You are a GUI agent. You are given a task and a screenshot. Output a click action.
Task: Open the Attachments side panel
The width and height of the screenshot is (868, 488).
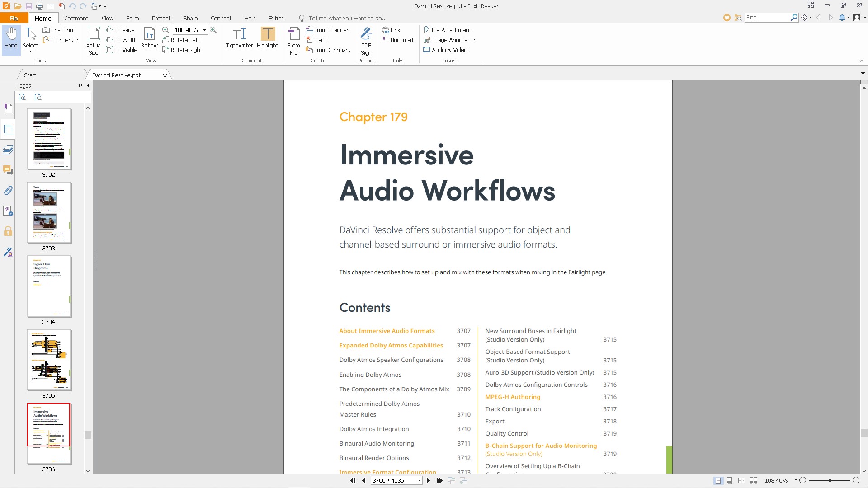click(x=8, y=190)
